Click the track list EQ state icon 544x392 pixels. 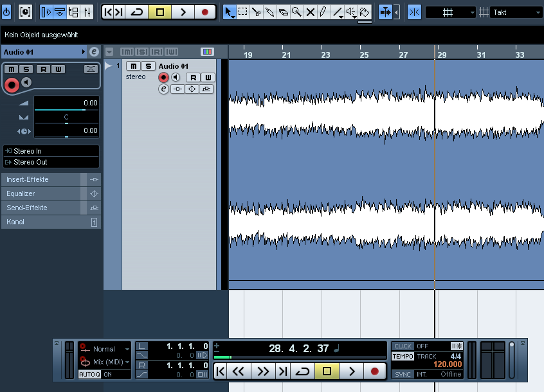click(x=192, y=89)
